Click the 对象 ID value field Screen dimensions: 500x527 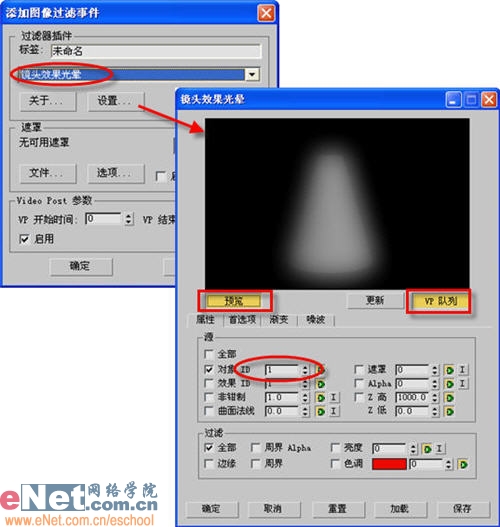click(x=283, y=370)
